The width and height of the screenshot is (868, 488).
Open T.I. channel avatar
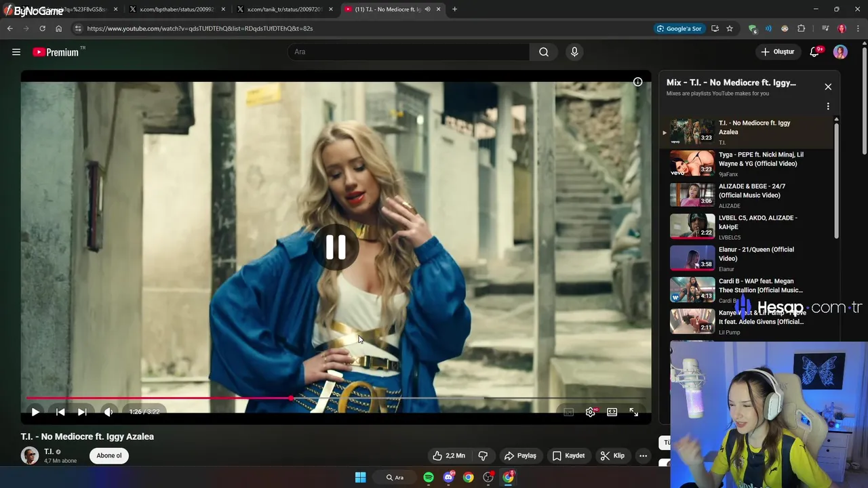(30, 455)
